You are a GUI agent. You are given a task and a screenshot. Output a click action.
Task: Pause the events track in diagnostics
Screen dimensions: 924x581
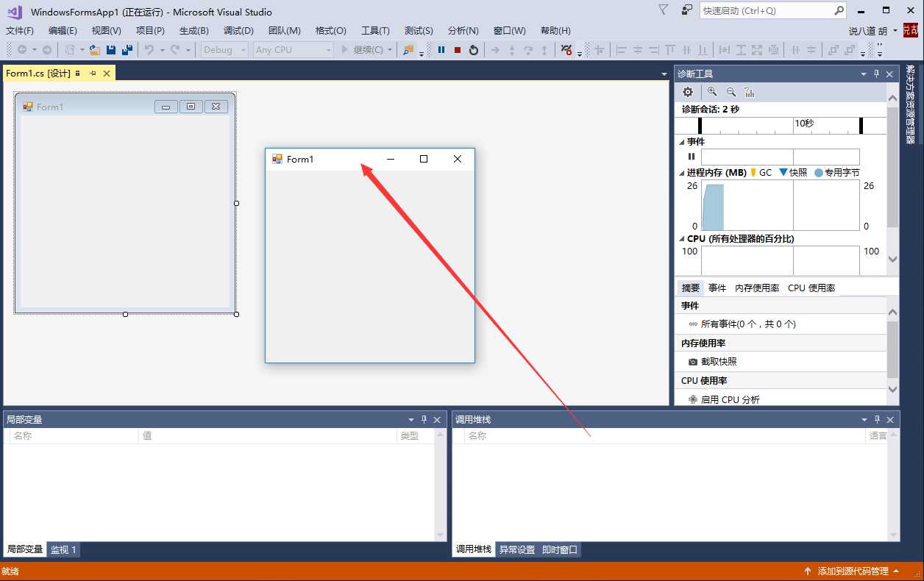point(692,157)
